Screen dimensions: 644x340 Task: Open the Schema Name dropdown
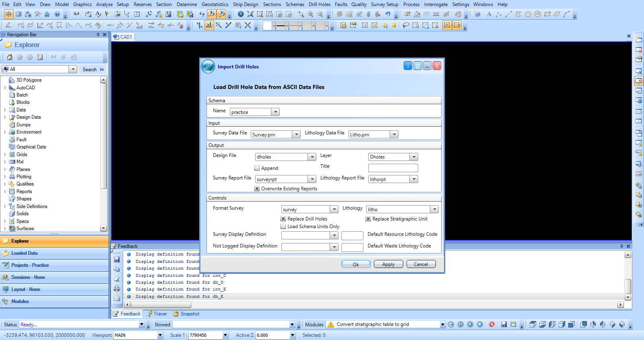coord(275,112)
